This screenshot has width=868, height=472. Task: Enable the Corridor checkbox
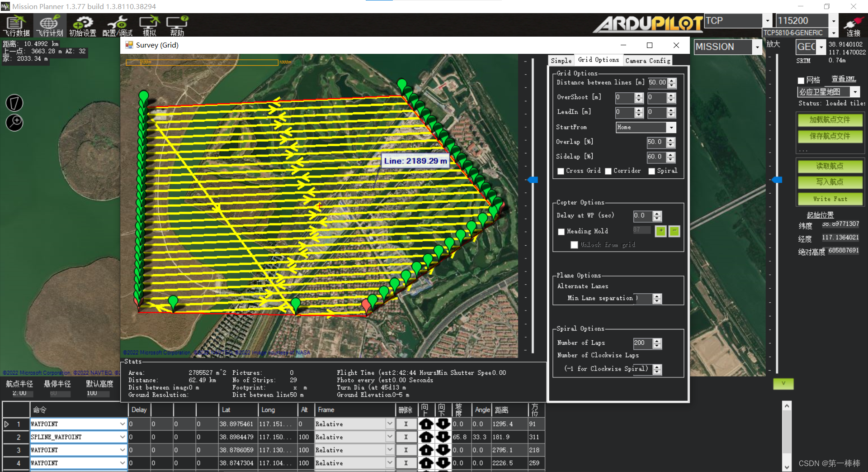(x=608, y=171)
